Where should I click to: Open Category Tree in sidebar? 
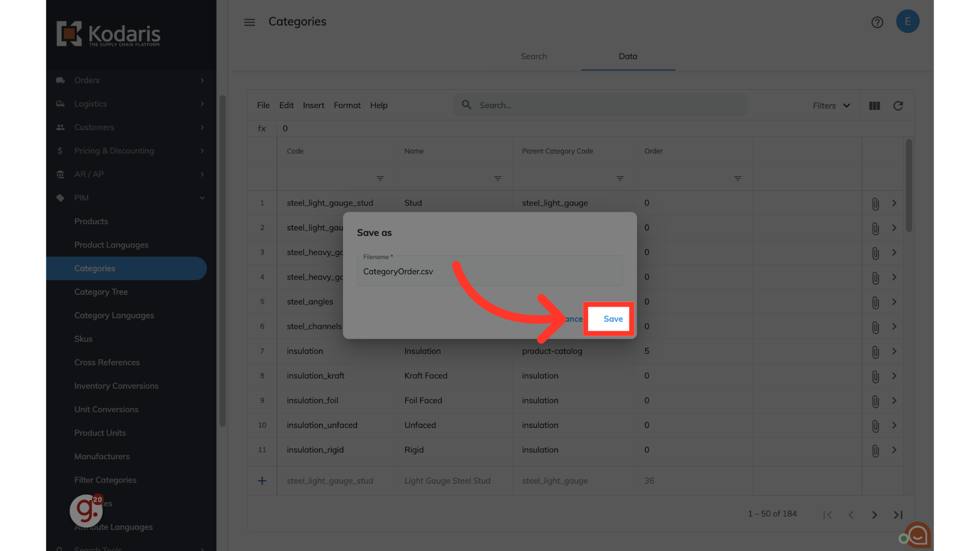coord(101,292)
